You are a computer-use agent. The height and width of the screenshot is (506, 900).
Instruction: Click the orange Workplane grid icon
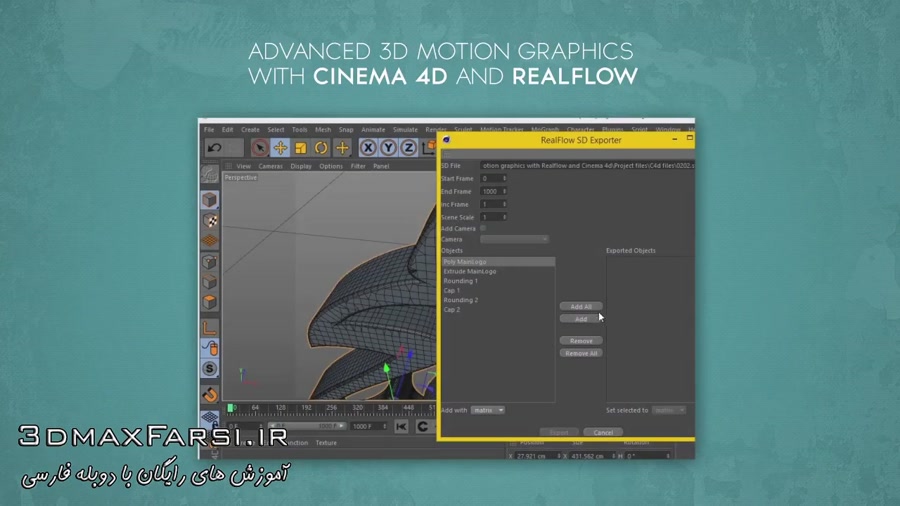pyautogui.click(x=210, y=241)
